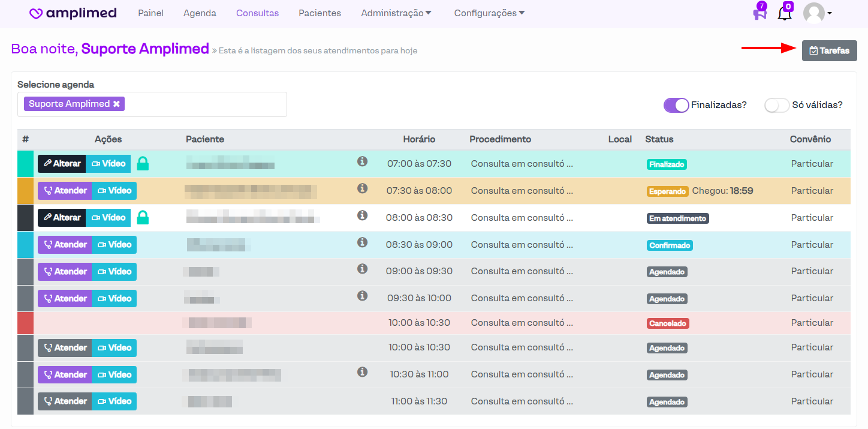Viewport: 868px width, 429px height.
Task: Open the user avatar dropdown
Action: (817, 13)
